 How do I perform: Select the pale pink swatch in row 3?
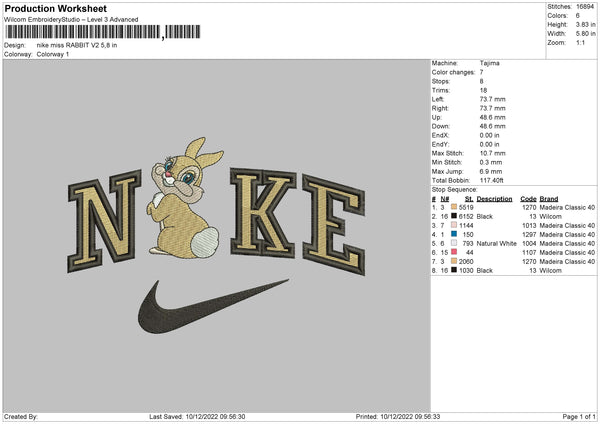coord(454,225)
